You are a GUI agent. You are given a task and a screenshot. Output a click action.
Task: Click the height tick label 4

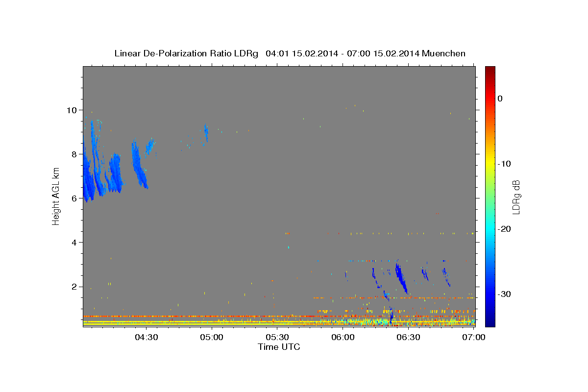tap(74, 242)
